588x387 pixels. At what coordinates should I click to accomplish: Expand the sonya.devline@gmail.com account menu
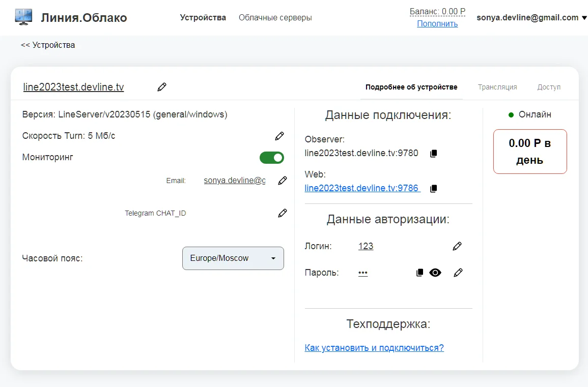click(x=531, y=18)
